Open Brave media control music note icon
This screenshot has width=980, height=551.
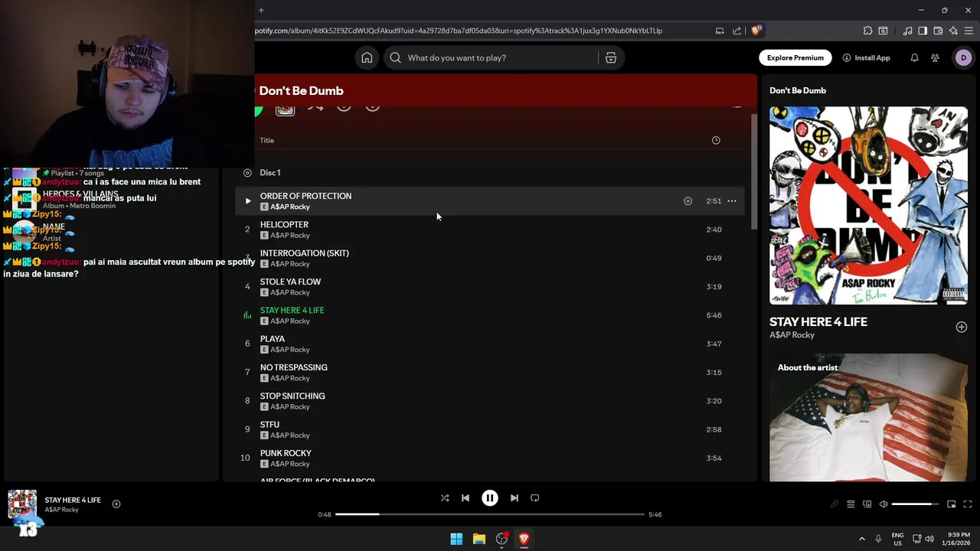point(907,31)
